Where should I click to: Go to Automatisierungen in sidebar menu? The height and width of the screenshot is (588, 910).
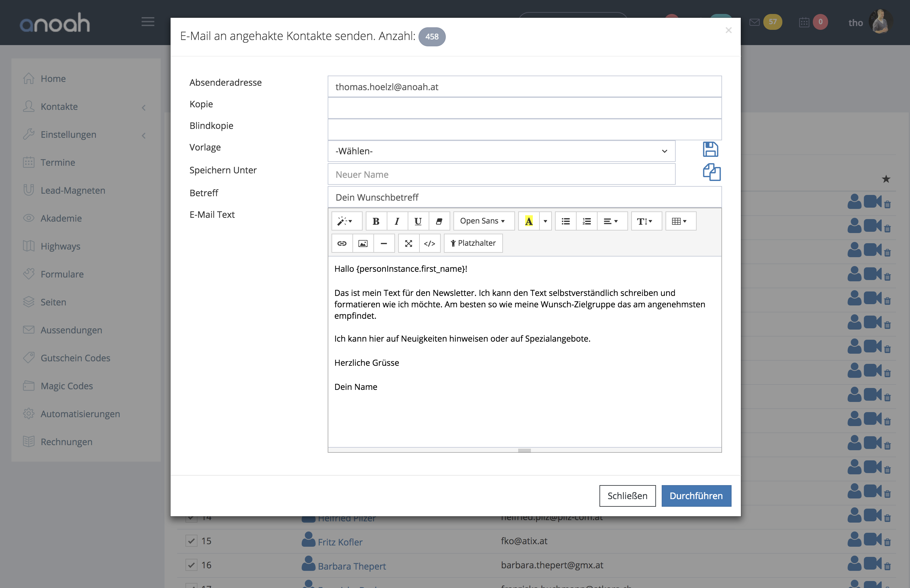pyautogui.click(x=80, y=414)
